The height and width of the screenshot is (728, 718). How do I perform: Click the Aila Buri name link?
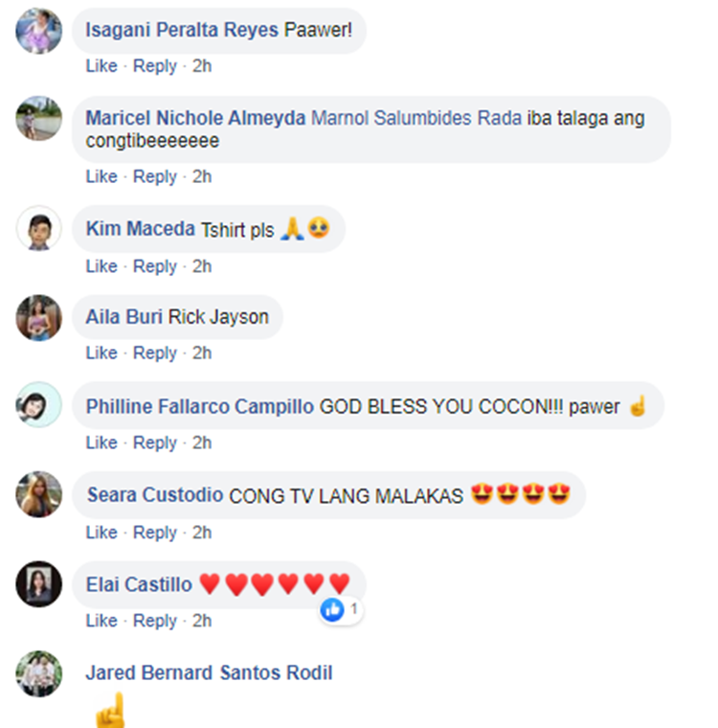pyautogui.click(x=123, y=317)
